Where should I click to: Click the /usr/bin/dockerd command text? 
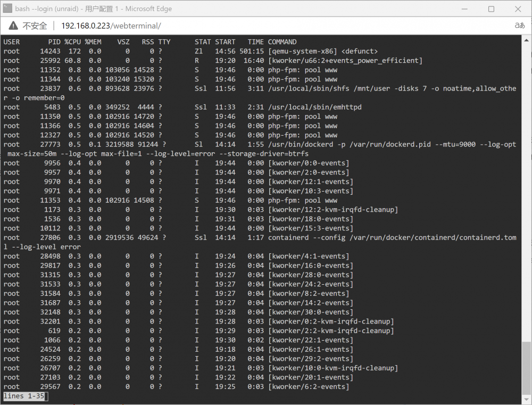pyautogui.click(x=301, y=145)
